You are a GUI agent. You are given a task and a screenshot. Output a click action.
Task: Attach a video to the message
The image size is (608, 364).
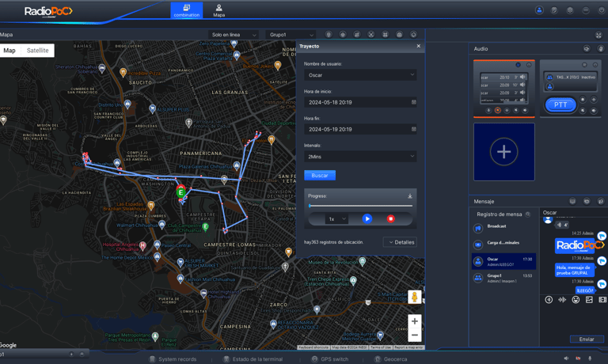tap(602, 300)
